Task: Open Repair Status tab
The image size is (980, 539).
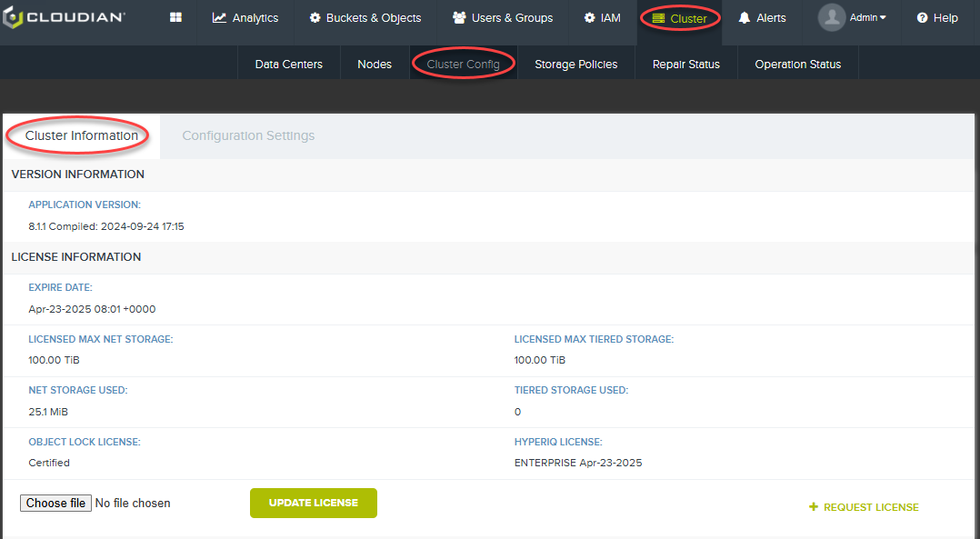Action: tap(686, 64)
